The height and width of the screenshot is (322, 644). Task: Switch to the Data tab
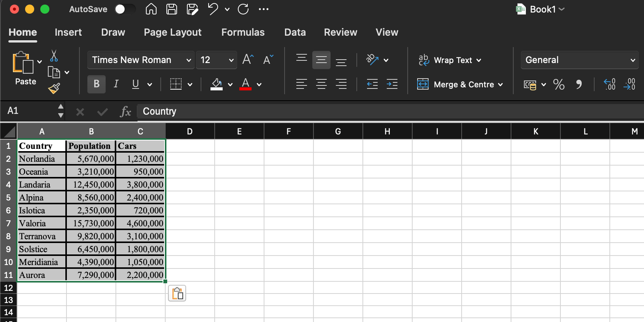point(295,32)
